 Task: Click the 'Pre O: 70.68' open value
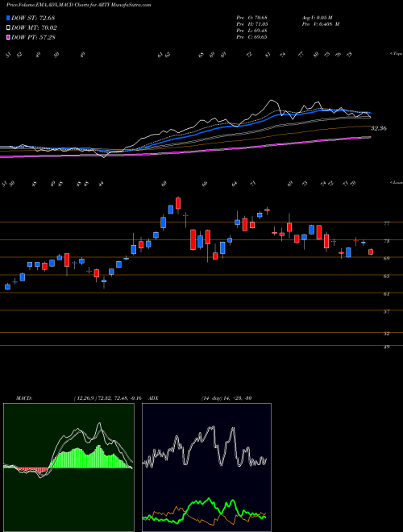coord(251,18)
